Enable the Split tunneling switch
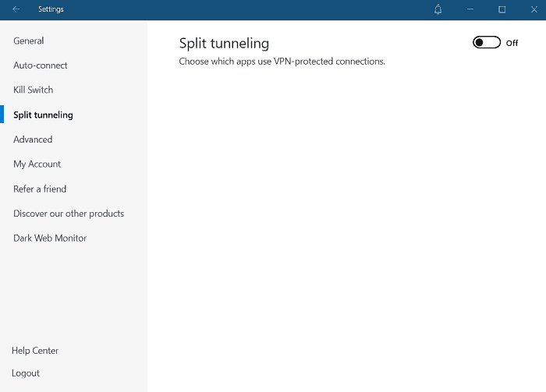 pos(487,43)
